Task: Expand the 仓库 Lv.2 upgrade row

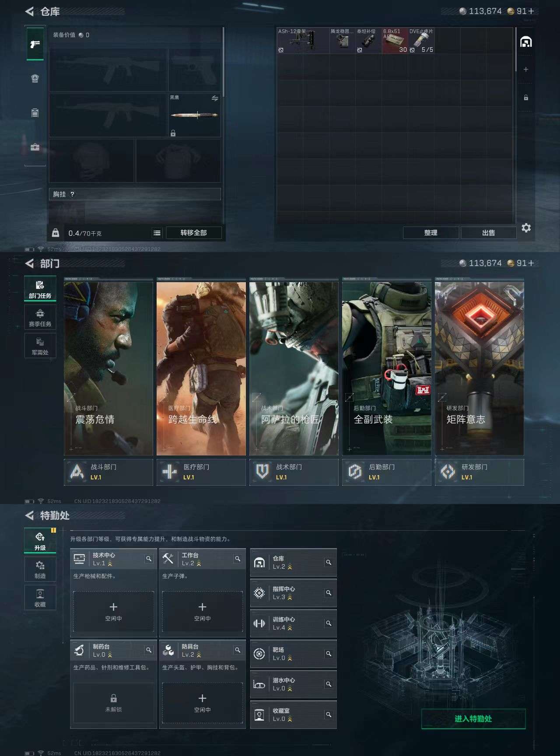Action: coord(293,563)
